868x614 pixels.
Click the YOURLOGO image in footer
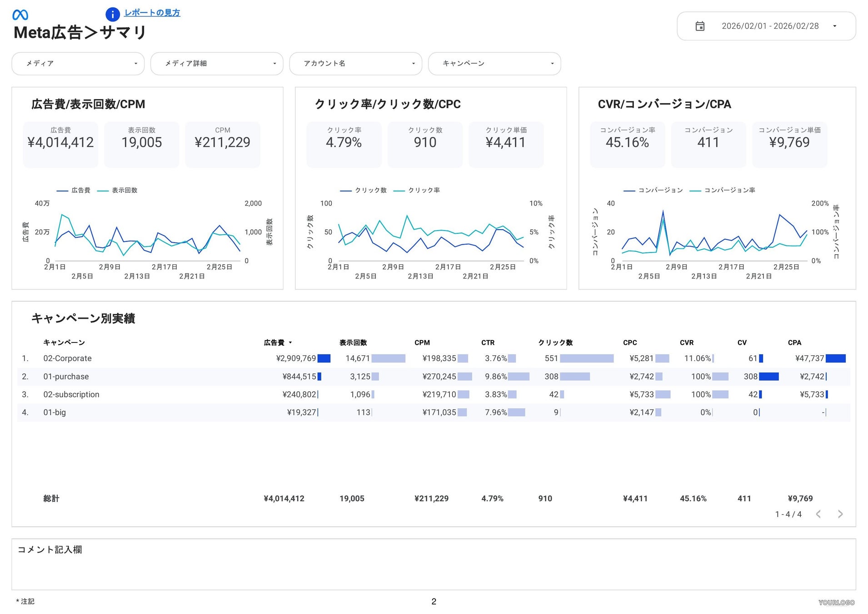pyautogui.click(x=836, y=602)
